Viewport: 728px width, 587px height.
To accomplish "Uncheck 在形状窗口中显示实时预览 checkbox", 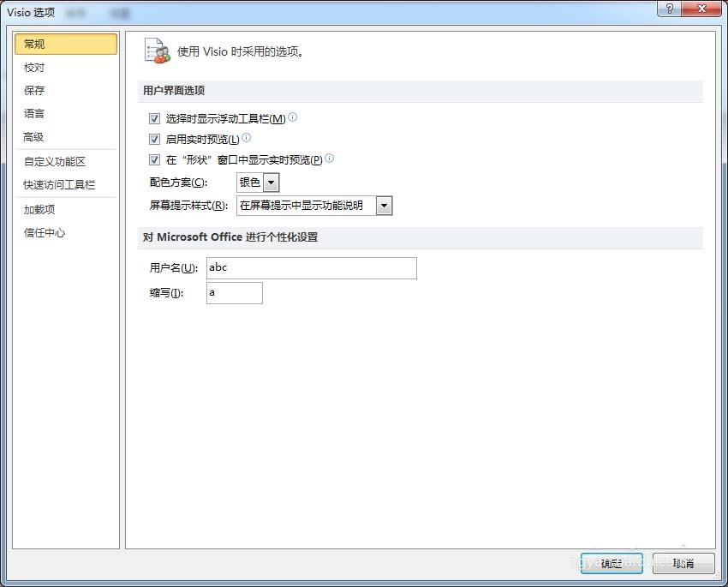I will 155,159.
